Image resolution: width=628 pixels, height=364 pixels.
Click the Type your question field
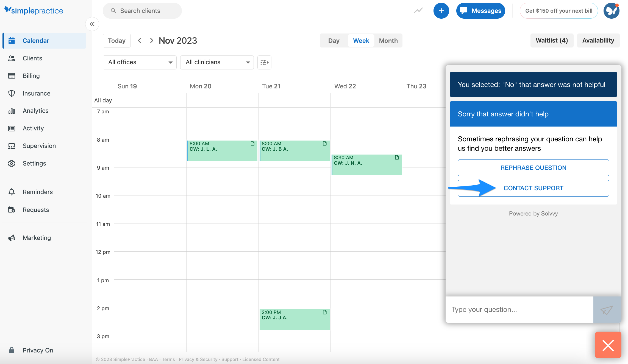(x=519, y=309)
